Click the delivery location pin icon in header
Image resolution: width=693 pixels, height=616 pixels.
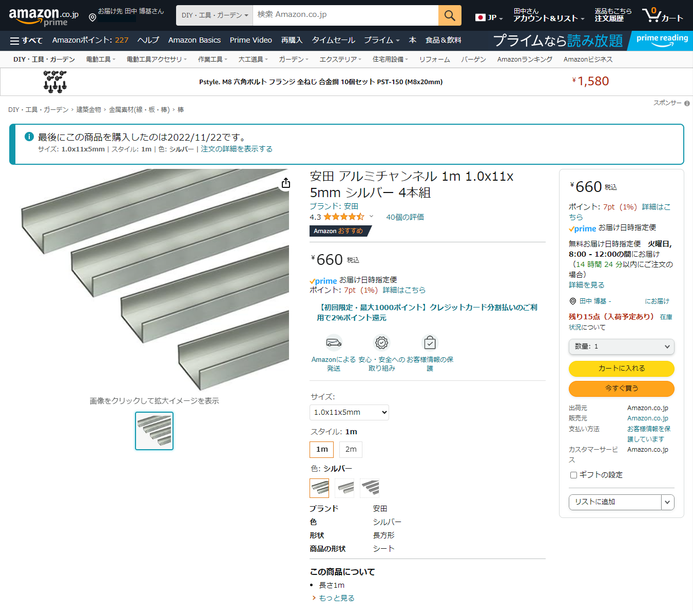coord(92,18)
